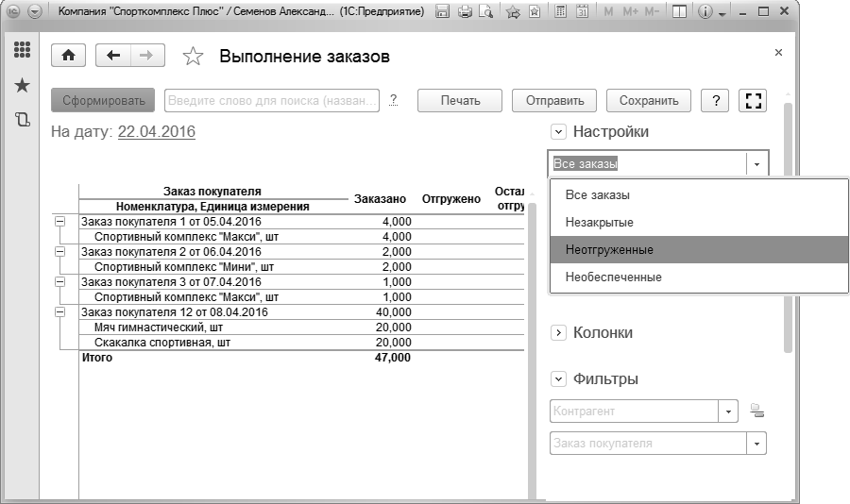The width and height of the screenshot is (850, 504).
Task: Open the Контрагент filter dropdown
Action: (x=728, y=412)
